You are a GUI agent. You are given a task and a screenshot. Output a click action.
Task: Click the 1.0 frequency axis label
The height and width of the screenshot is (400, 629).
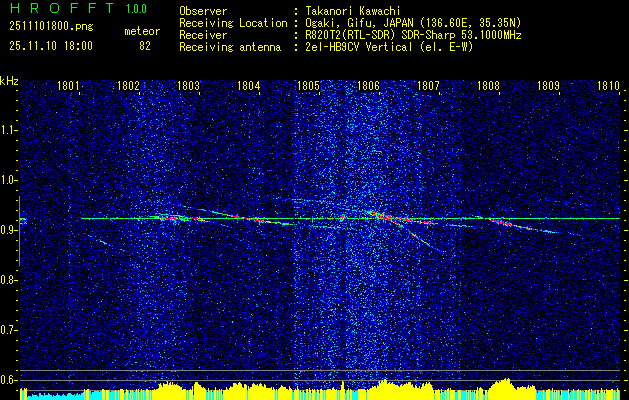tap(8, 181)
